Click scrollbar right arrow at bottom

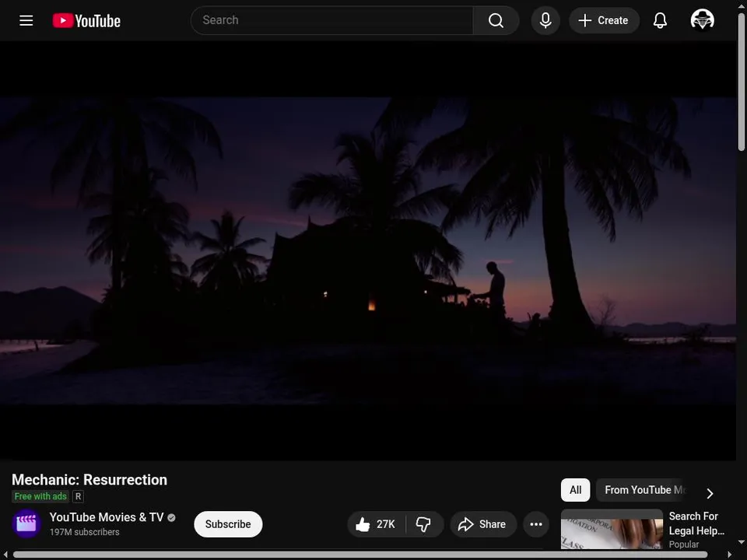coord(729,555)
